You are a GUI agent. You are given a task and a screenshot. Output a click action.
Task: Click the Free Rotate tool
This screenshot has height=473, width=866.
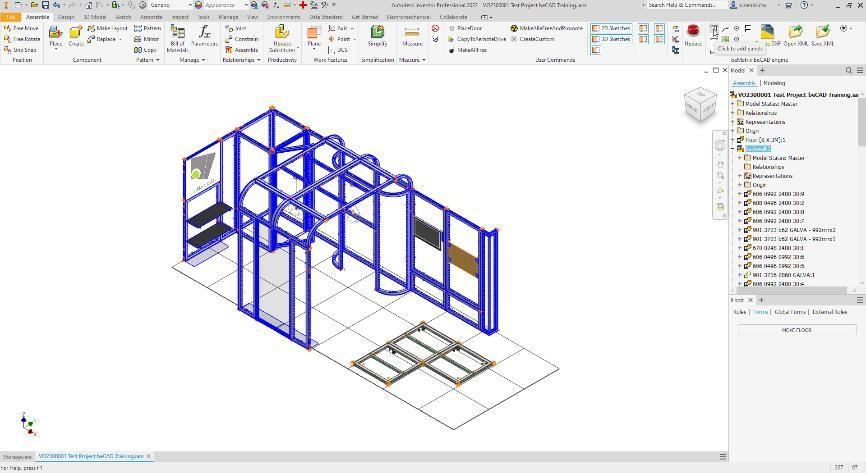(x=22, y=39)
